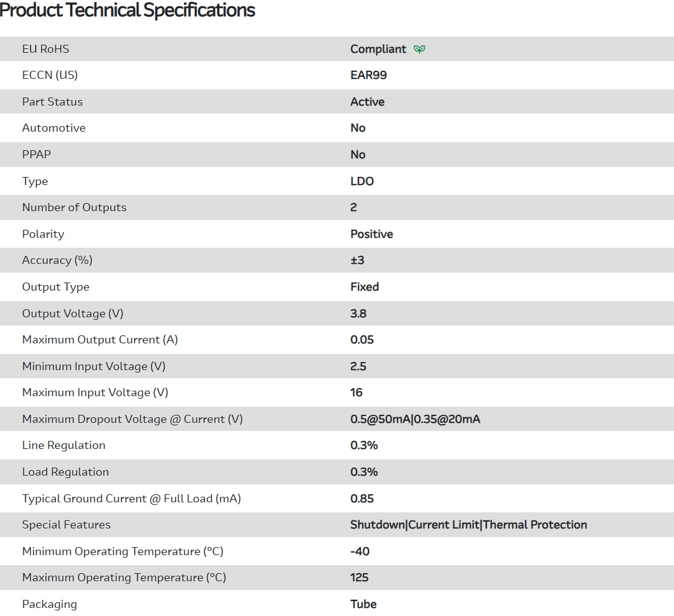Click the Line Regulation label
This screenshot has height=616, width=674.
[63, 445]
